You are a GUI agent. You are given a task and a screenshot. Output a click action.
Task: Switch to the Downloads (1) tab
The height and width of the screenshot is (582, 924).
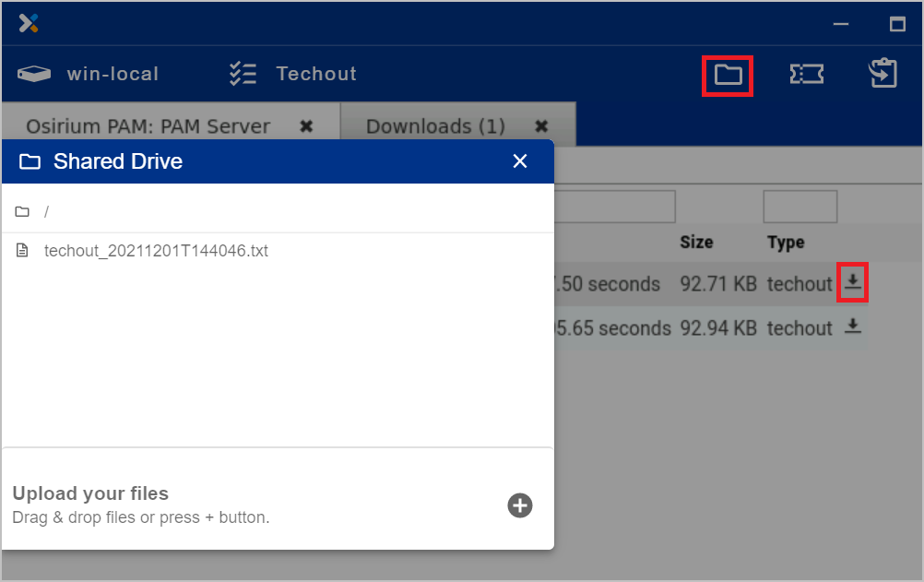[x=433, y=125]
